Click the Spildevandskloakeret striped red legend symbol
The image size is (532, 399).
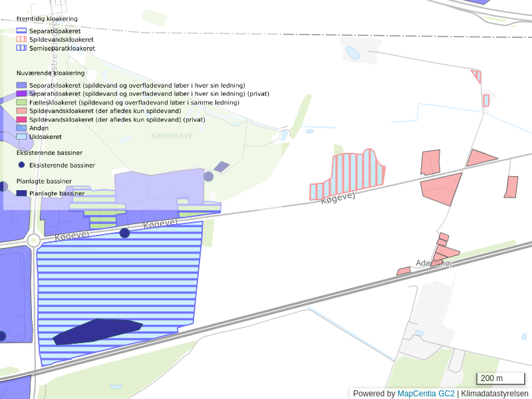21,39
